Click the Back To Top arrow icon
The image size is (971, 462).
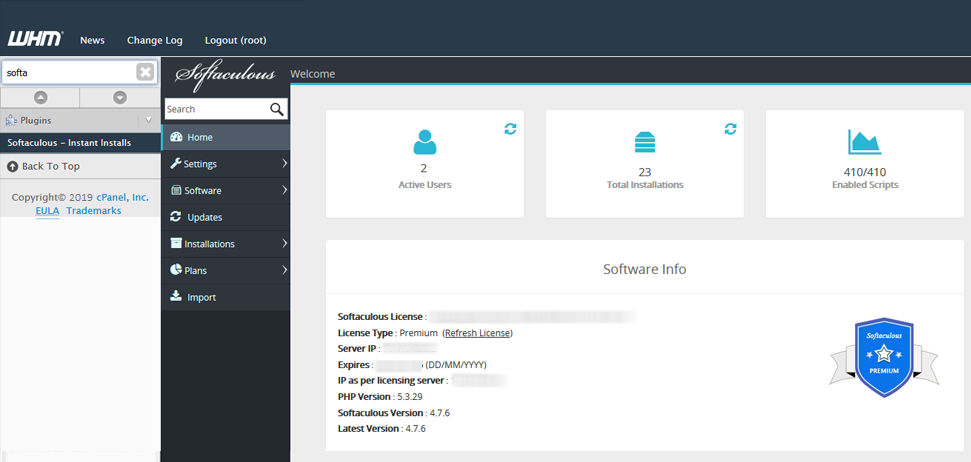[12, 167]
